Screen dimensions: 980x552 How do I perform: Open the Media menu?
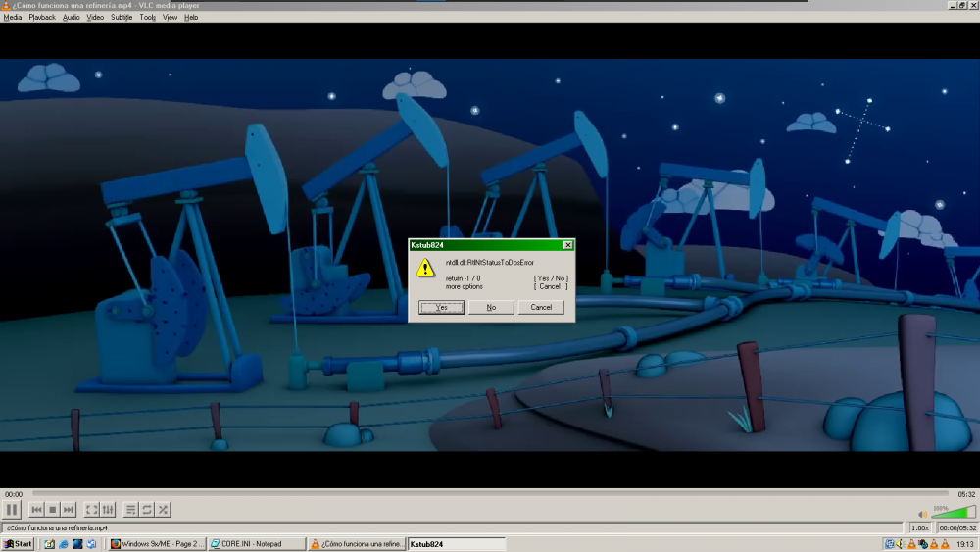[x=13, y=17]
